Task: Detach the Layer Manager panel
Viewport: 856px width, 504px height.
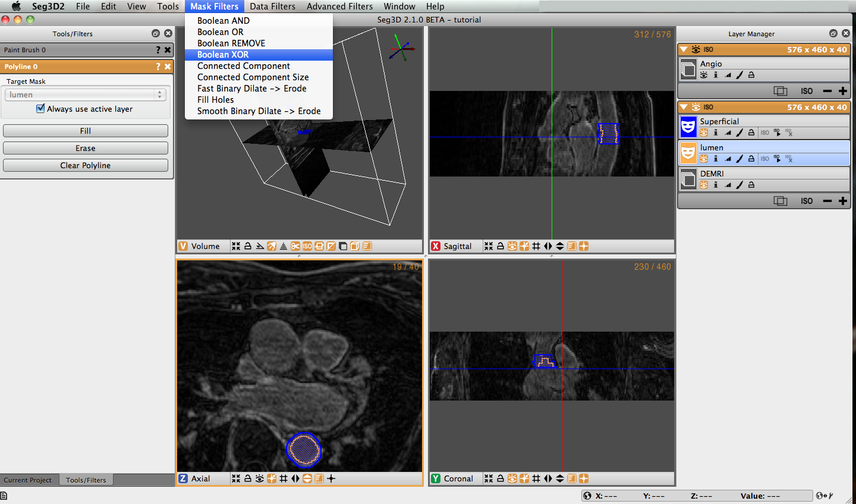Action: (x=833, y=33)
